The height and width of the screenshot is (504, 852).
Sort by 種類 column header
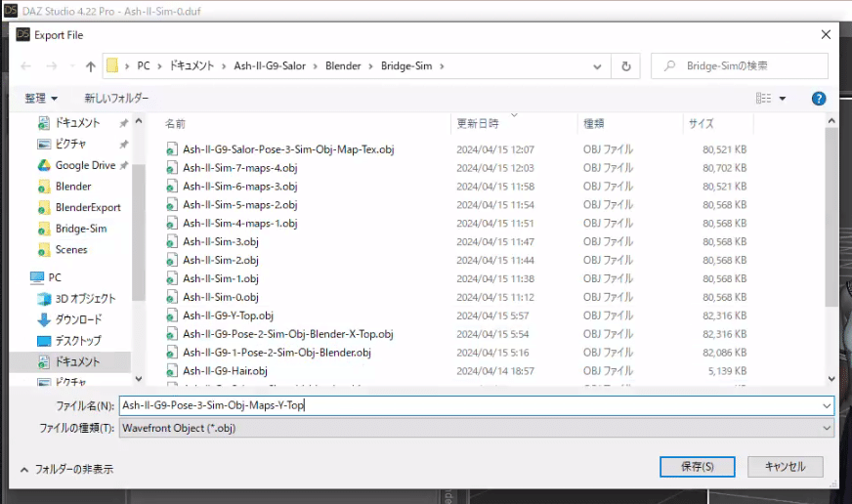593,124
